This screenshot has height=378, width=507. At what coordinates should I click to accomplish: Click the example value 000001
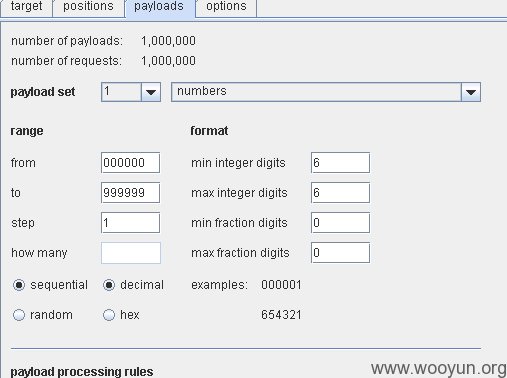coord(281,285)
